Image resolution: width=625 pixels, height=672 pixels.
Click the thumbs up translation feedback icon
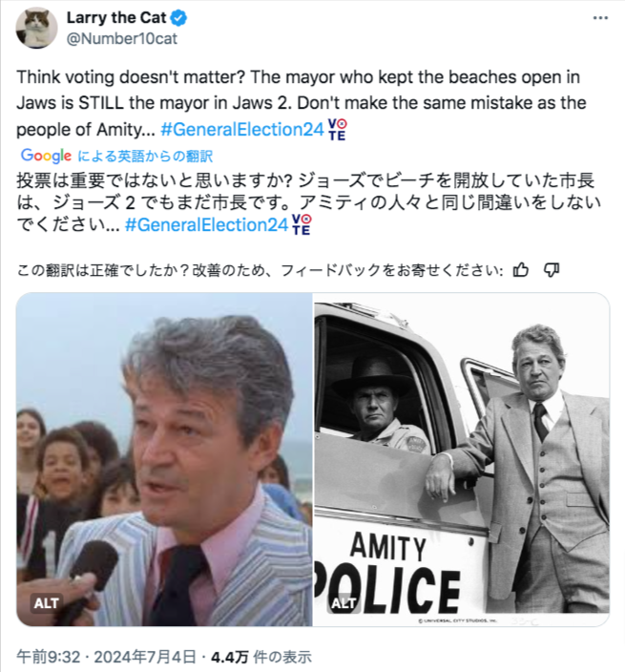pyautogui.click(x=520, y=269)
